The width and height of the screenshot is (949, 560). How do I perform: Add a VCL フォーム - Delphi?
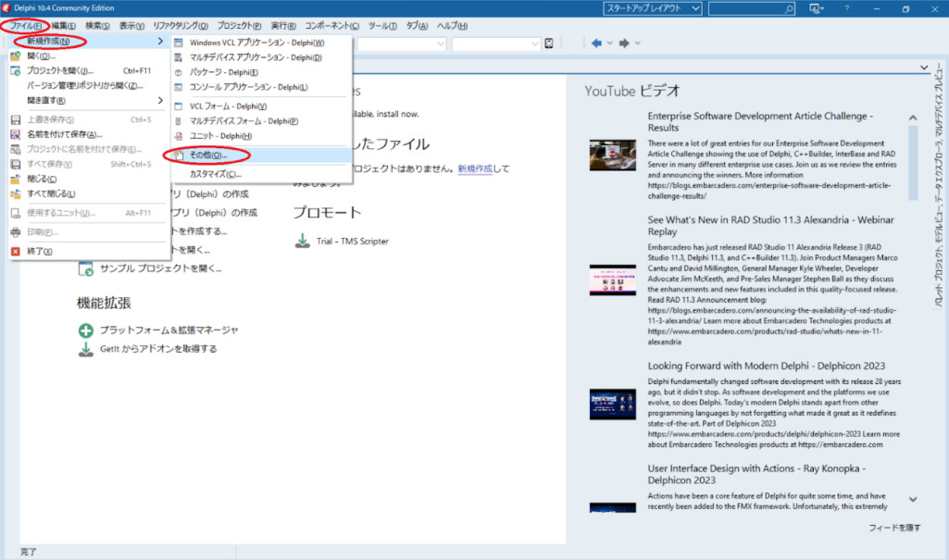point(261,106)
